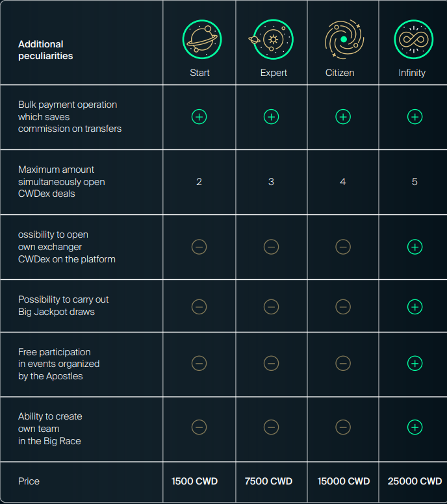Click Infinity plus icon for Big Jackpot draws

click(415, 307)
